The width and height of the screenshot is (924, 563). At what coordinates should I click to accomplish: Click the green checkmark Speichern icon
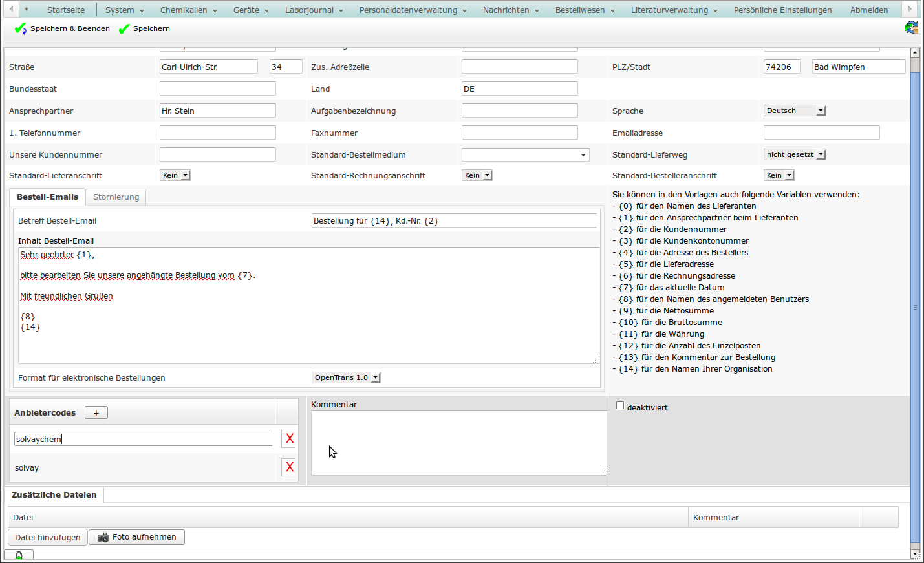click(124, 28)
